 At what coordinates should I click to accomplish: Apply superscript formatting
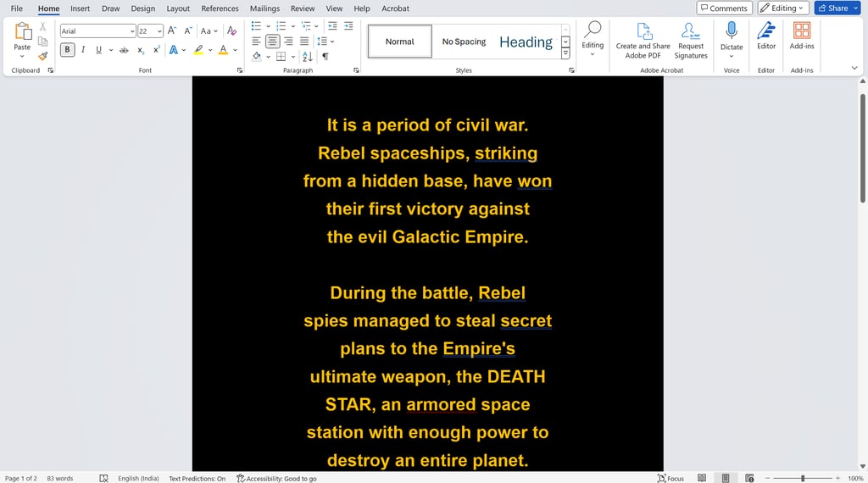157,50
